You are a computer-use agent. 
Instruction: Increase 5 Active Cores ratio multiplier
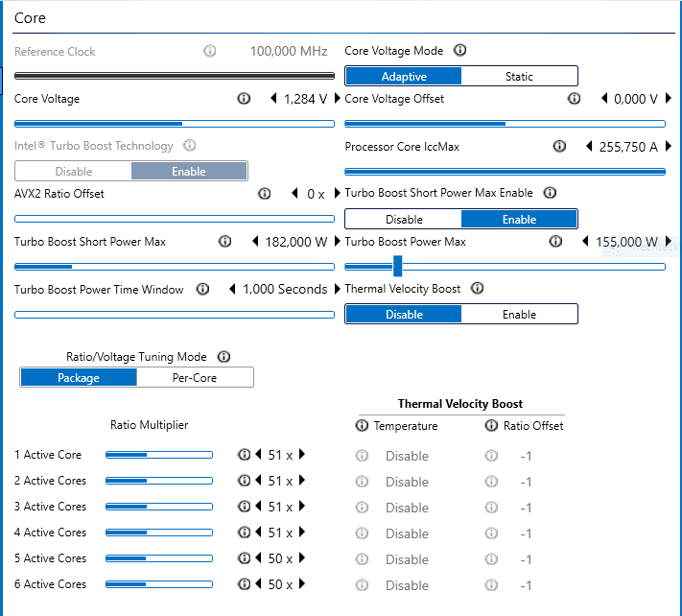302,558
